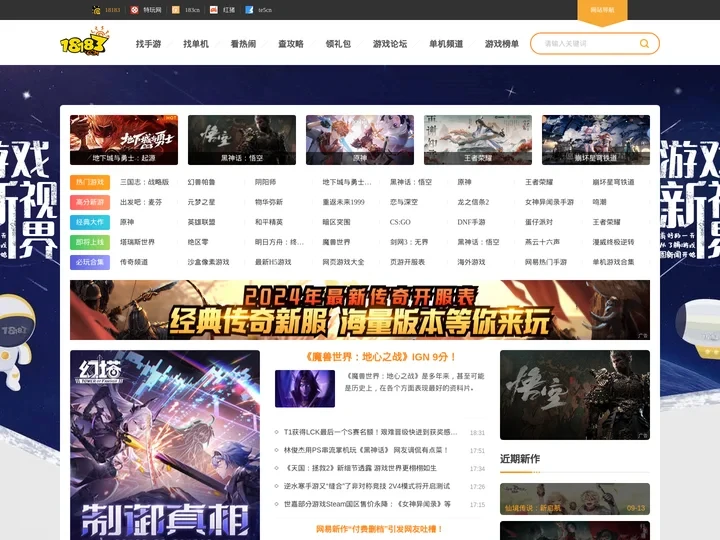
Task: Click the purple 魔兽世界 article thumbnail
Action: [x=305, y=389]
